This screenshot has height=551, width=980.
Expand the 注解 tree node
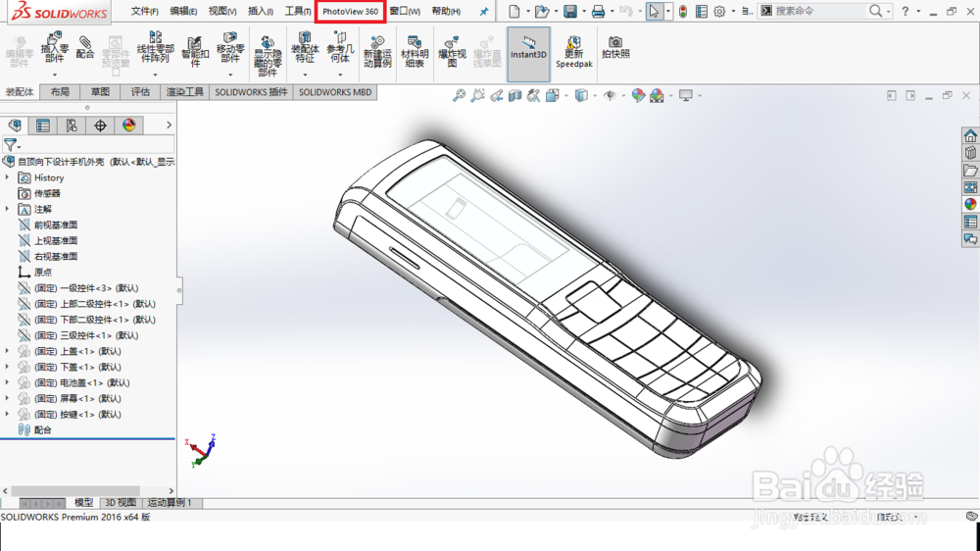(x=8, y=209)
